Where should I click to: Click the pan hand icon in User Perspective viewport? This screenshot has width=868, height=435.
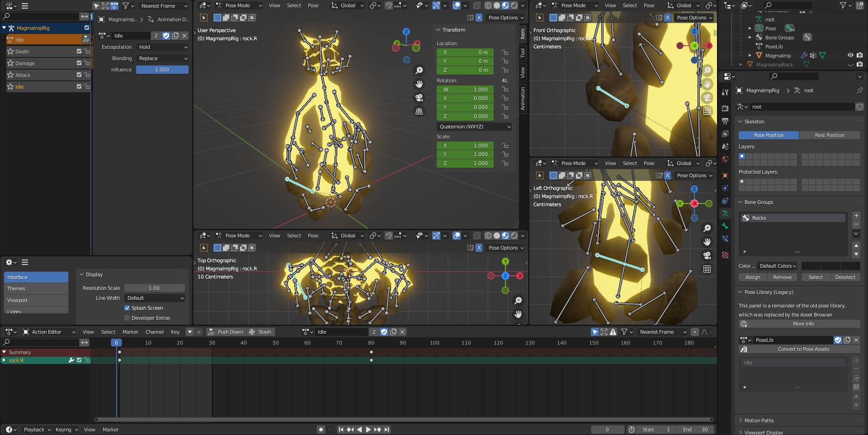419,84
